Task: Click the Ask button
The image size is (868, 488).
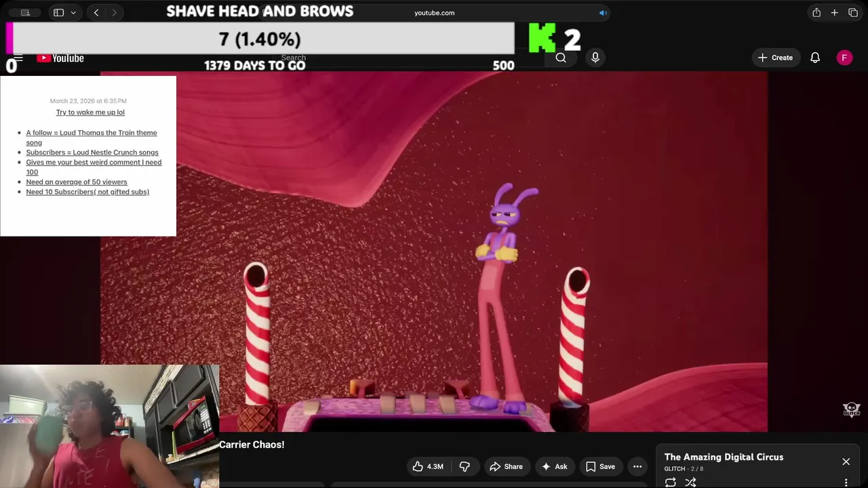Action: point(554,466)
